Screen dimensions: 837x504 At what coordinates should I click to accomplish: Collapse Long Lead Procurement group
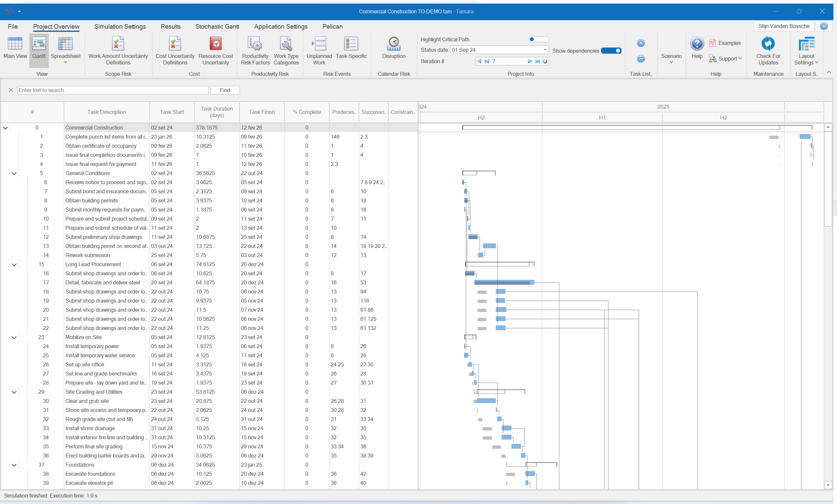pyautogui.click(x=14, y=265)
